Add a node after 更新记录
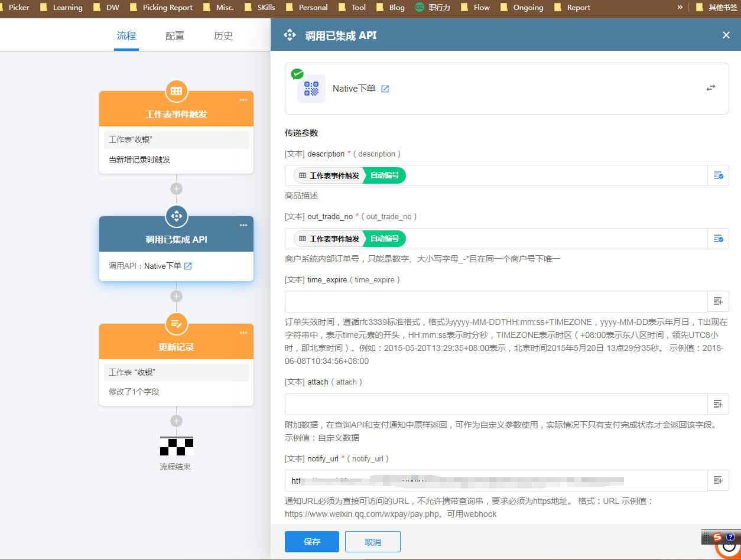This screenshot has width=741, height=560. tap(176, 421)
